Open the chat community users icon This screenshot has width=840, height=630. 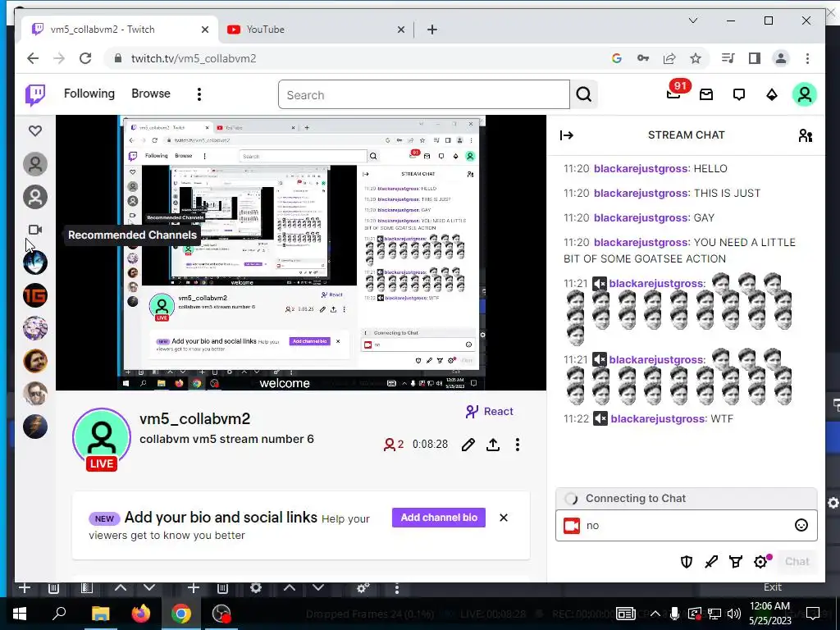[806, 135]
